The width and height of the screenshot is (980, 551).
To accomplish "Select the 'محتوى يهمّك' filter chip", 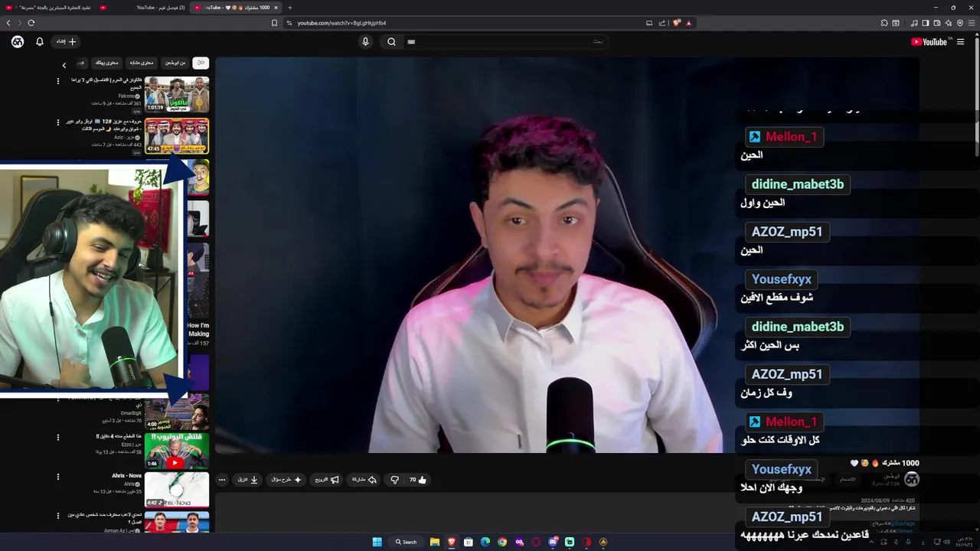I will click(106, 63).
